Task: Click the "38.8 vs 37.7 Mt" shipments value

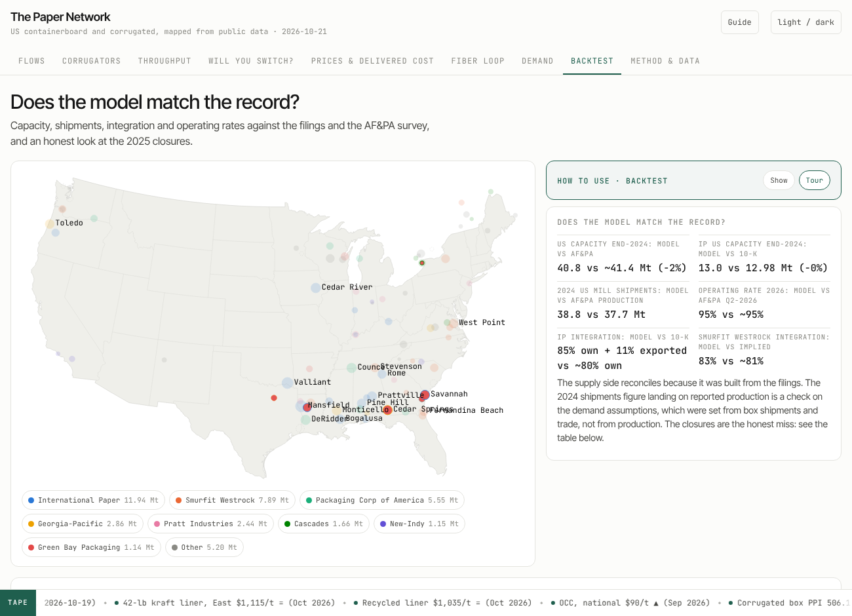Action: (x=601, y=315)
